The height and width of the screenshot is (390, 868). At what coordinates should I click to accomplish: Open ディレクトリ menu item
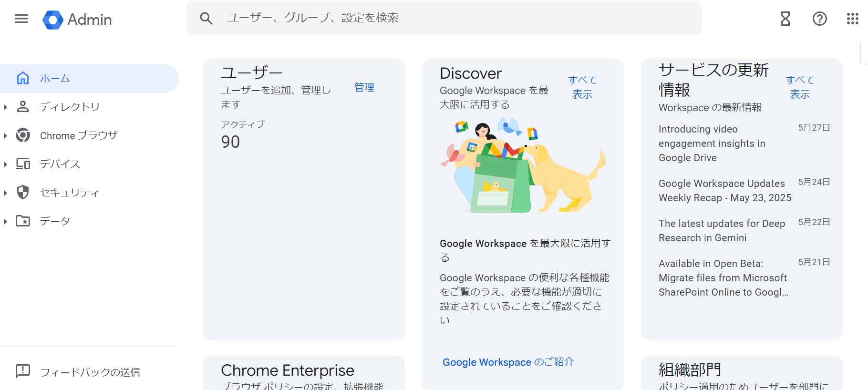89,107
